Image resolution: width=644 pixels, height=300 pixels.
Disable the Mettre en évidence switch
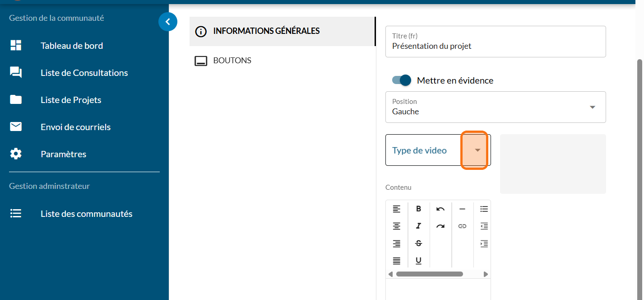click(402, 80)
